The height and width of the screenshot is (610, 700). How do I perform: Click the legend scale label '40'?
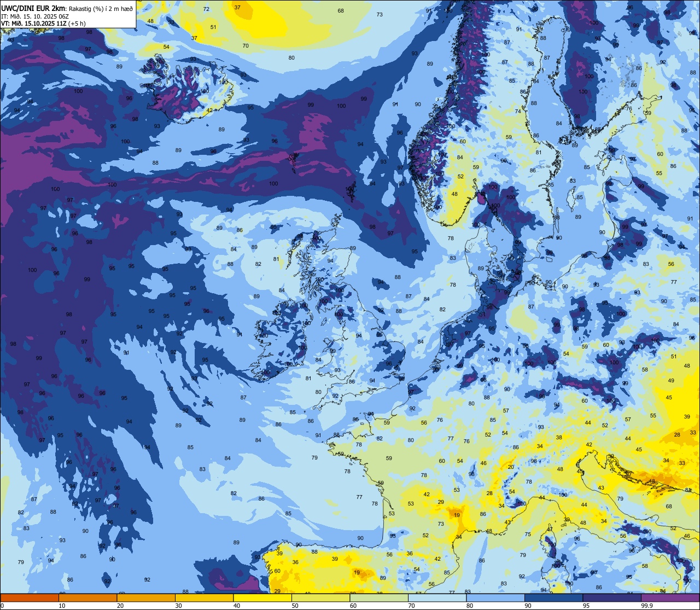pos(237,606)
